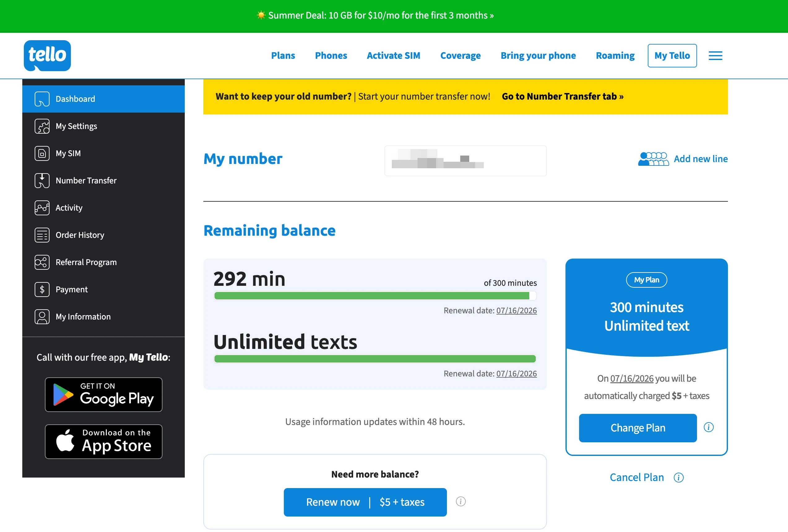Click the "Need more balance?" text
788x532 pixels.
375,474
